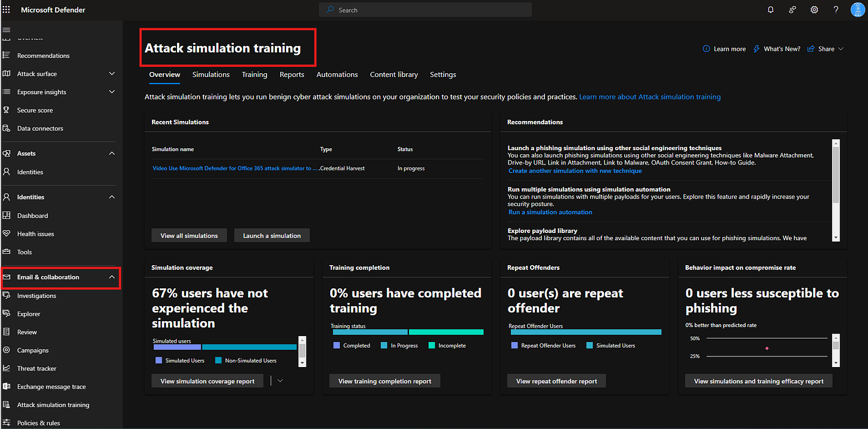Click View training completion report button

(385, 381)
